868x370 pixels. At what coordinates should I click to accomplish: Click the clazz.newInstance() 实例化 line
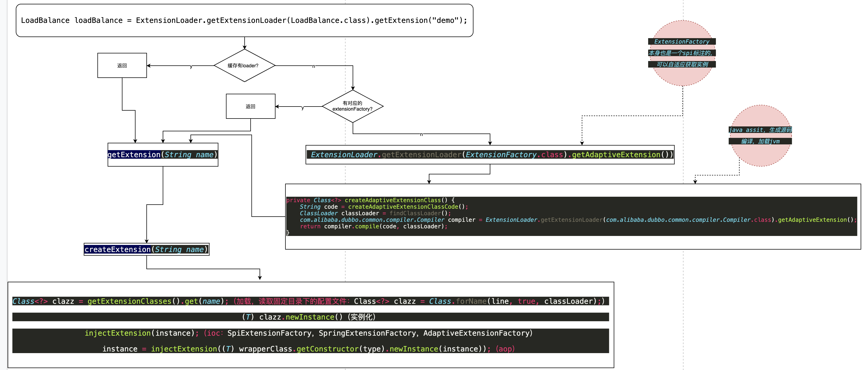[x=309, y=317]
